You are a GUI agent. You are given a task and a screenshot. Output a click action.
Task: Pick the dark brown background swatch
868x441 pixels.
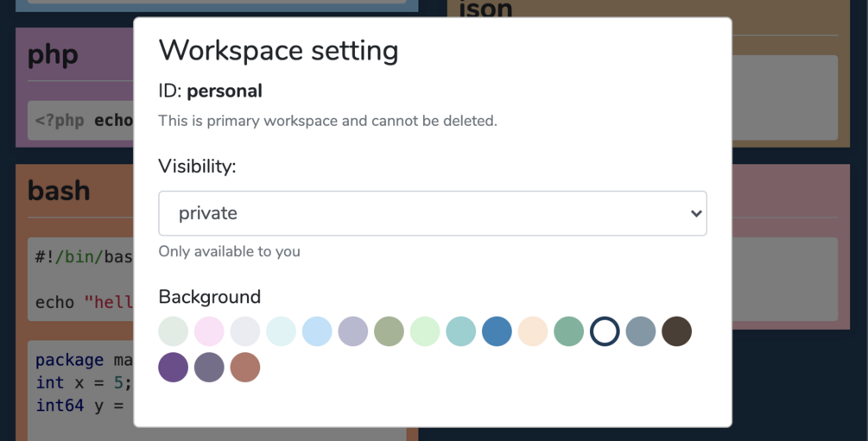[676, 331]
